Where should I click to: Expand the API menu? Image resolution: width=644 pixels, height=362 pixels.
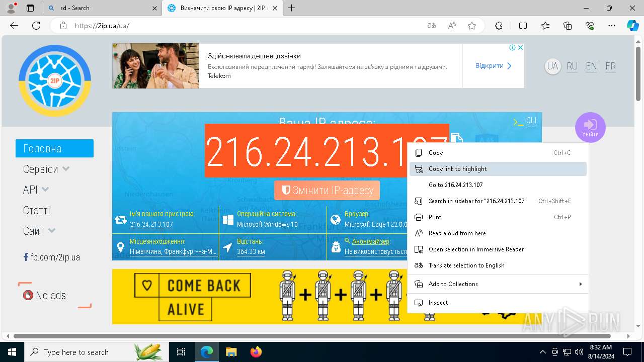pyautogui.click(x=36, y=190)
